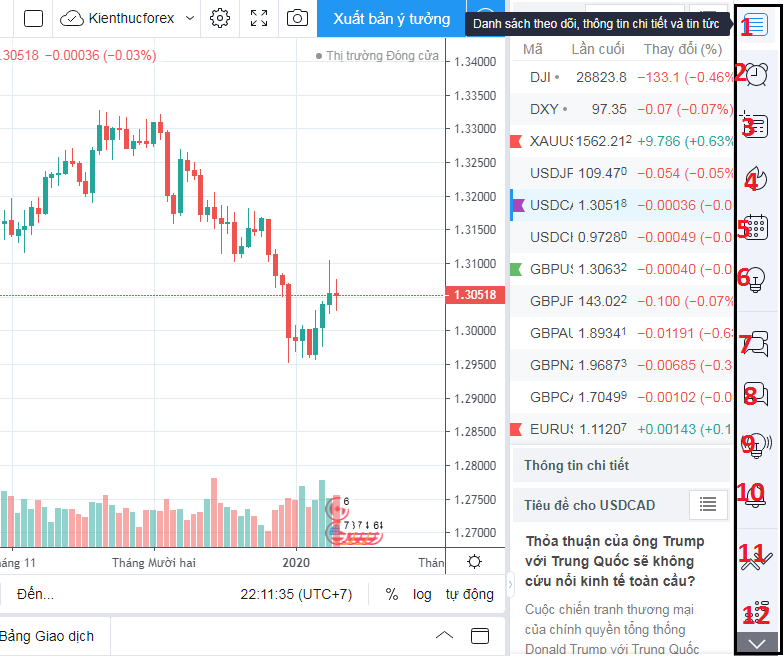Expand the bottom trading panel with up chevron
784x658 pixels.
click(445, 636)
